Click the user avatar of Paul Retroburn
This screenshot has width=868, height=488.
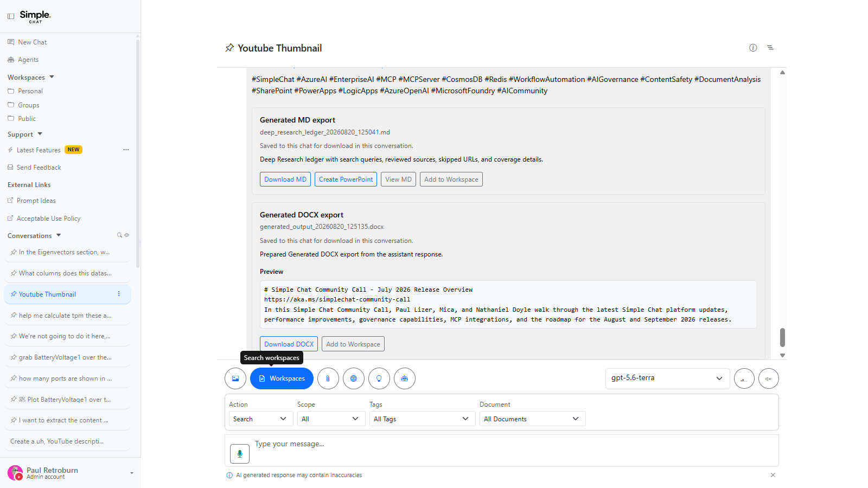[x=15, y=473]
